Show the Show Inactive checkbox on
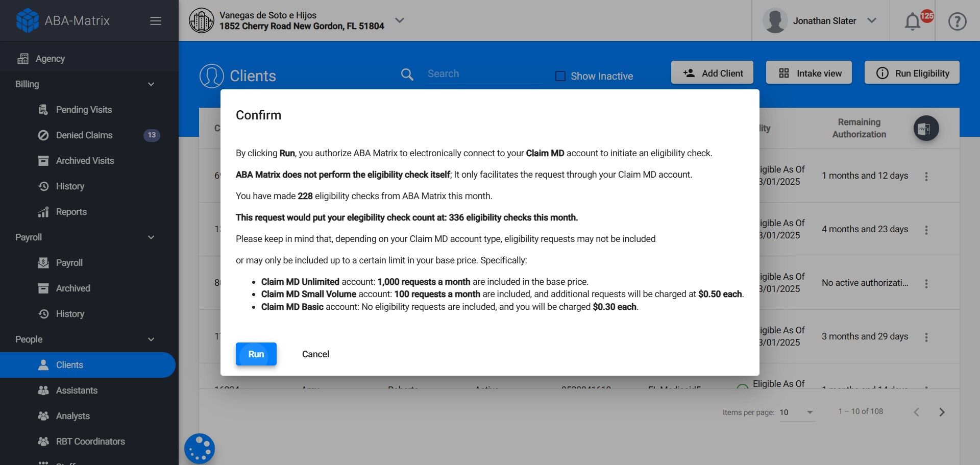980x465 pixels. pyautogui.click(x=560, y=76)
